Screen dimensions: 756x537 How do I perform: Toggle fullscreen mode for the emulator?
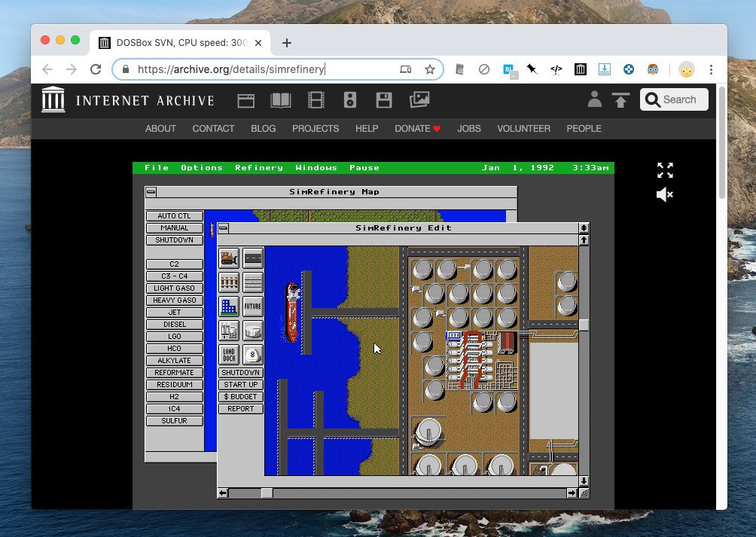tap(664, 170)
